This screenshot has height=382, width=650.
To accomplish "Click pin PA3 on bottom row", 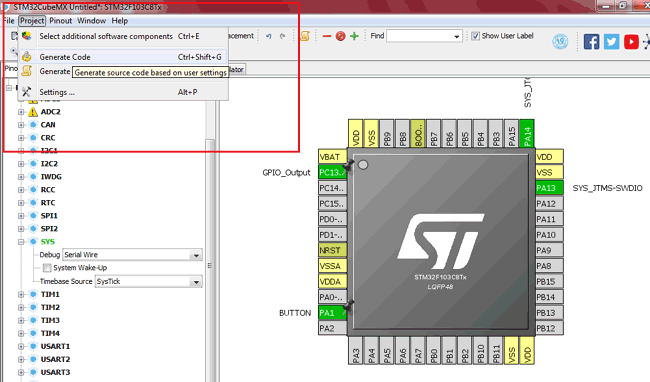I will 356,351.
